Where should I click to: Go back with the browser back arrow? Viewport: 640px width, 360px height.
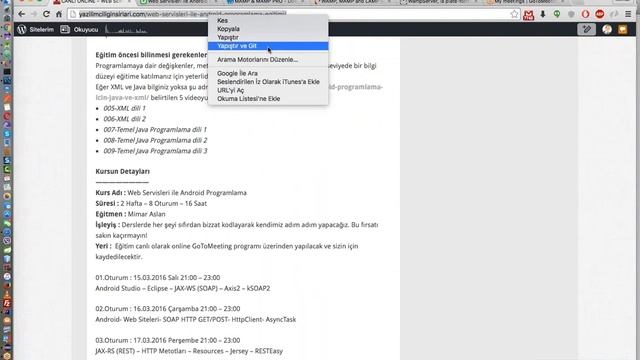22,14
